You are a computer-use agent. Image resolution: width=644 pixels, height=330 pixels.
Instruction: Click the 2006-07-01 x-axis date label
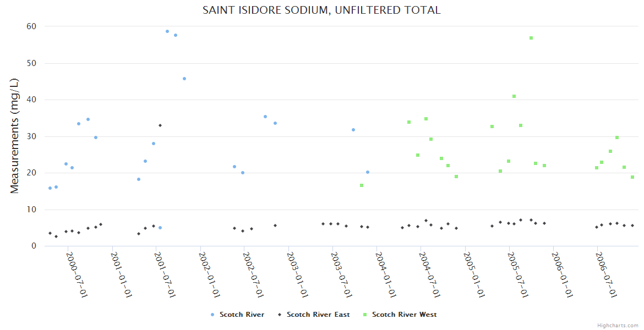(606, 275)
